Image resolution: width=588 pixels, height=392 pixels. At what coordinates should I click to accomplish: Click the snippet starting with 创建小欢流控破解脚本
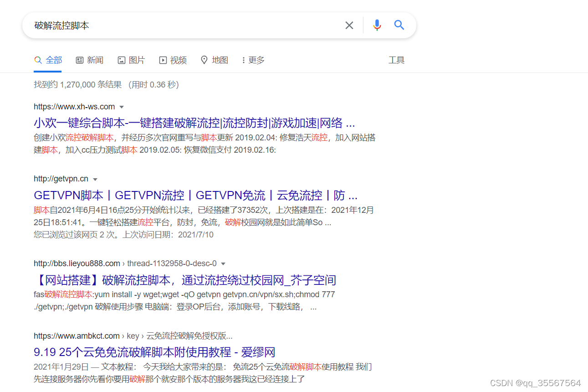tap(205, 144)
